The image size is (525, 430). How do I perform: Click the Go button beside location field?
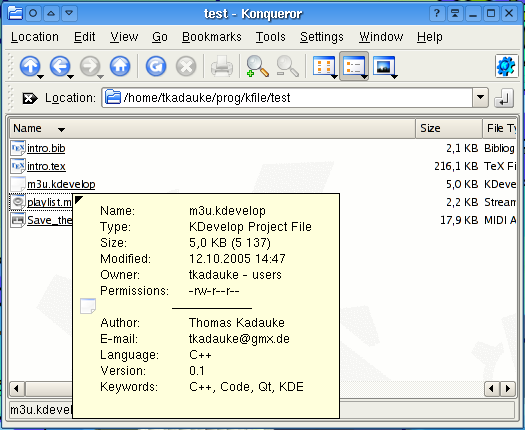click(x=504, y=98)
